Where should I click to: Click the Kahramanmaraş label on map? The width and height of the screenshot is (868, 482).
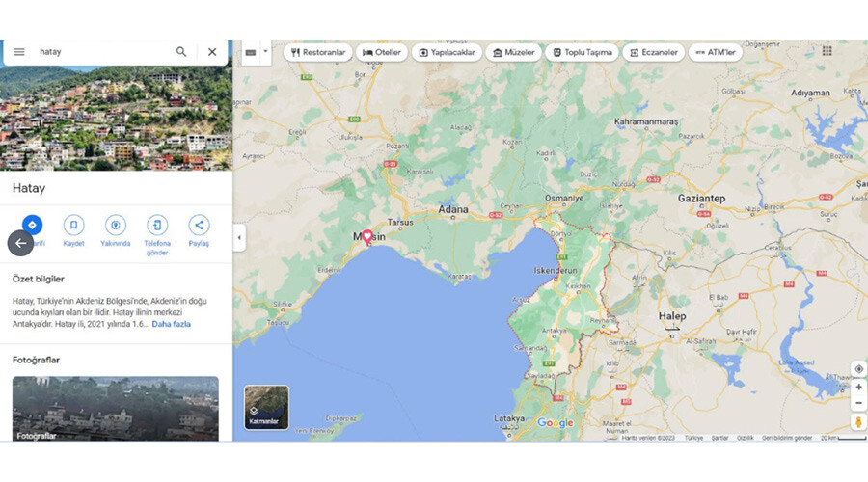[646, 121]
